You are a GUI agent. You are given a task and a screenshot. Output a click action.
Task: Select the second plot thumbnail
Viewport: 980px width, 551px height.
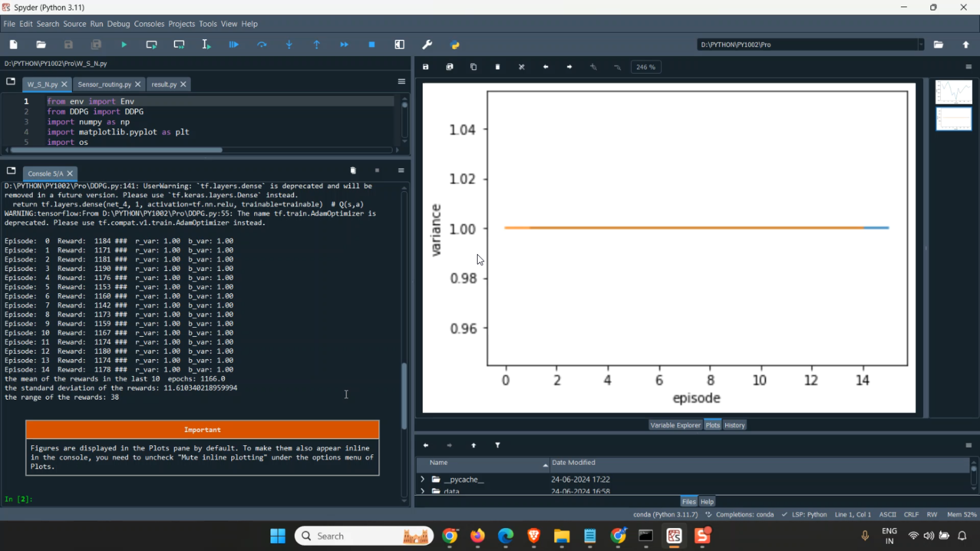[x=953, y=119]
